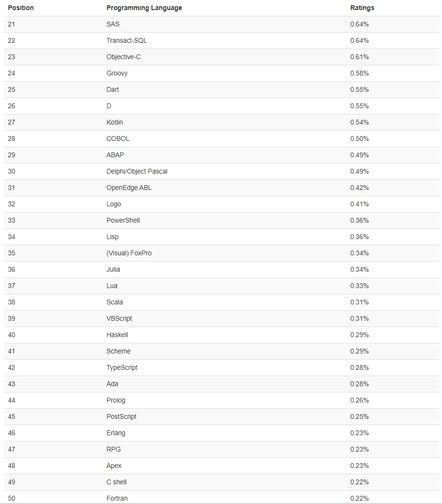Select the OpenEdge ABL entry
This screenshot has height=504, width=442.
129,188
